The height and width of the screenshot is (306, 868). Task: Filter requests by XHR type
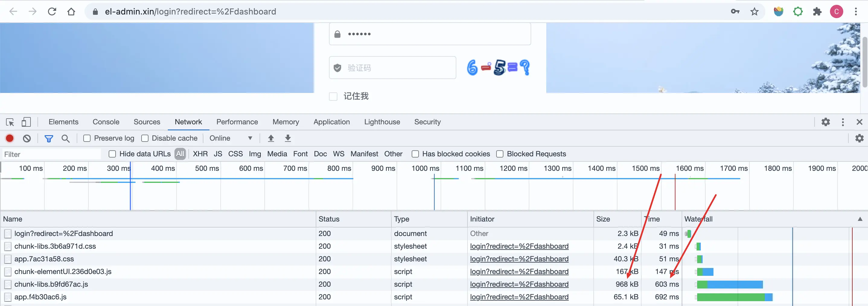tap(200, 154)
